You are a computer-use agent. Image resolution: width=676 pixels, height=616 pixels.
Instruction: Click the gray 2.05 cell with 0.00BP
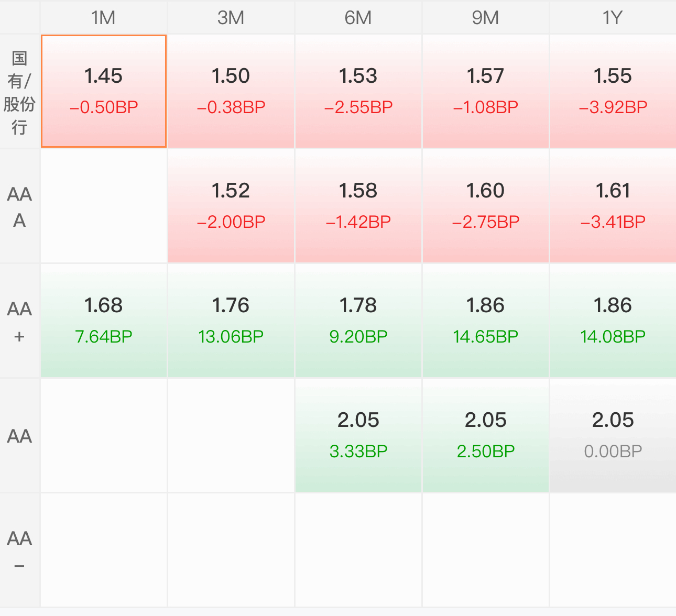click(613, 435)
